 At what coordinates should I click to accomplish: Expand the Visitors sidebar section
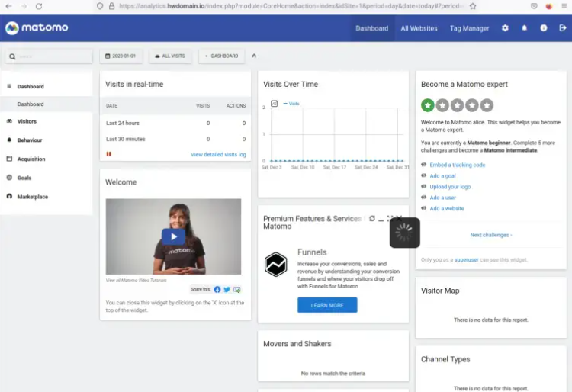pos(27,121)
